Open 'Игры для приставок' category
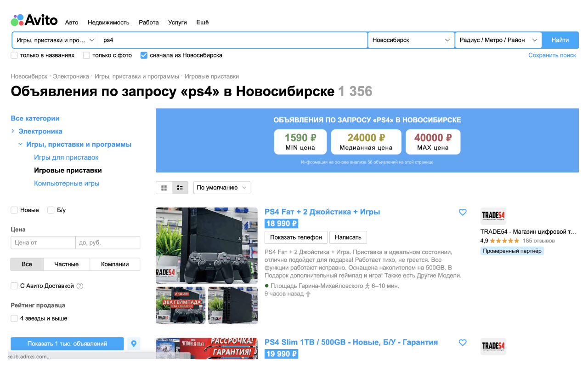588x368 pixels. click(x=66, y=157)
